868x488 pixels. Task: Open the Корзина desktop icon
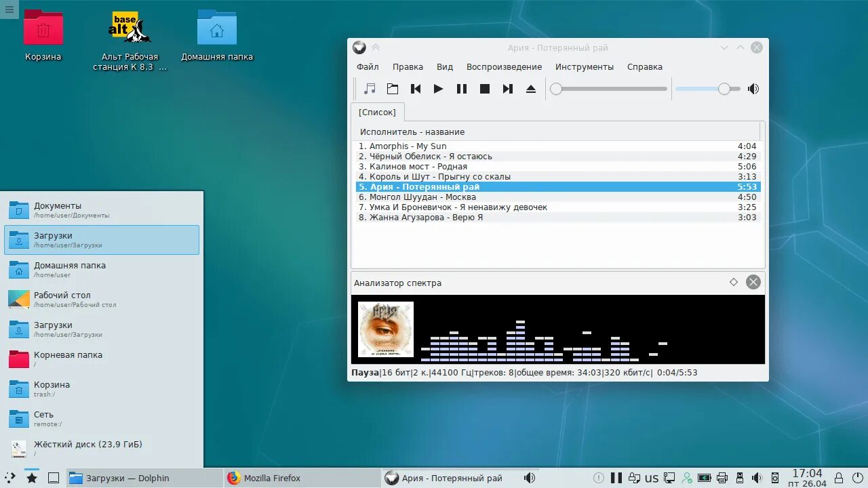pos(43,36)
